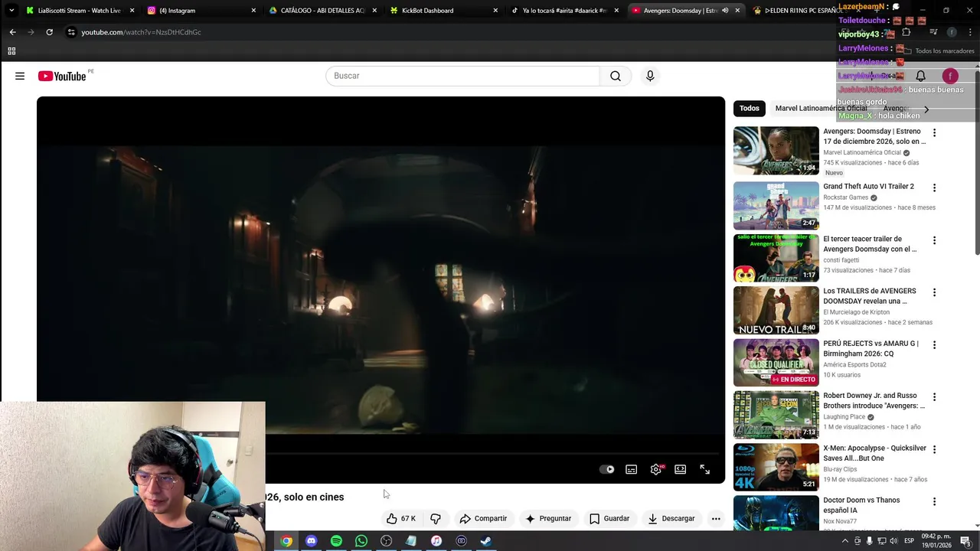Open options for X-Men: Apocalypse suggestion
Screen dimensions: 980x551
[x=934, y=449]
